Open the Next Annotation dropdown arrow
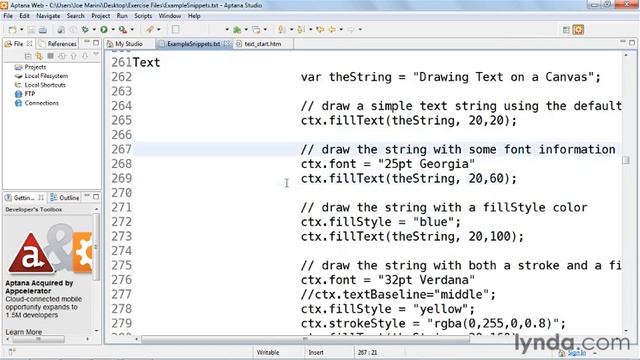Screen dimensions: 640x360 tap(291, 29)
